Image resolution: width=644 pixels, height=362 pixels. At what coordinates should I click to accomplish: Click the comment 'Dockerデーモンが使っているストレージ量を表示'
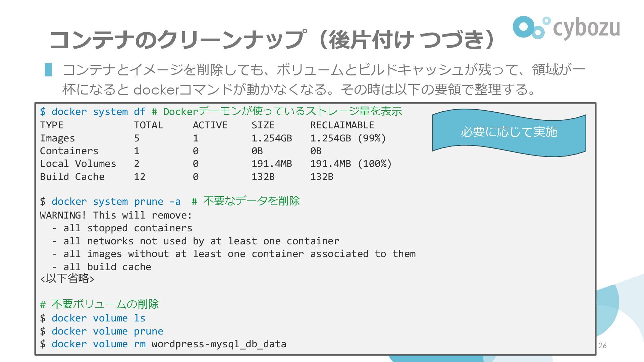click(282, 111)
